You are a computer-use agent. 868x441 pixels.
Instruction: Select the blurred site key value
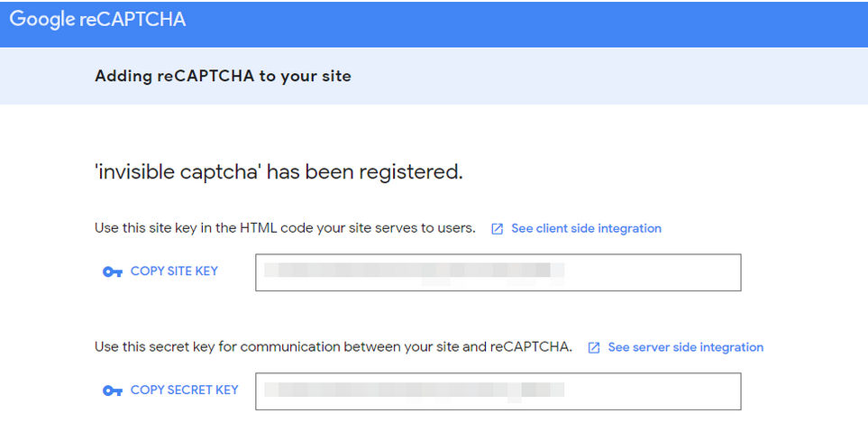414,272
